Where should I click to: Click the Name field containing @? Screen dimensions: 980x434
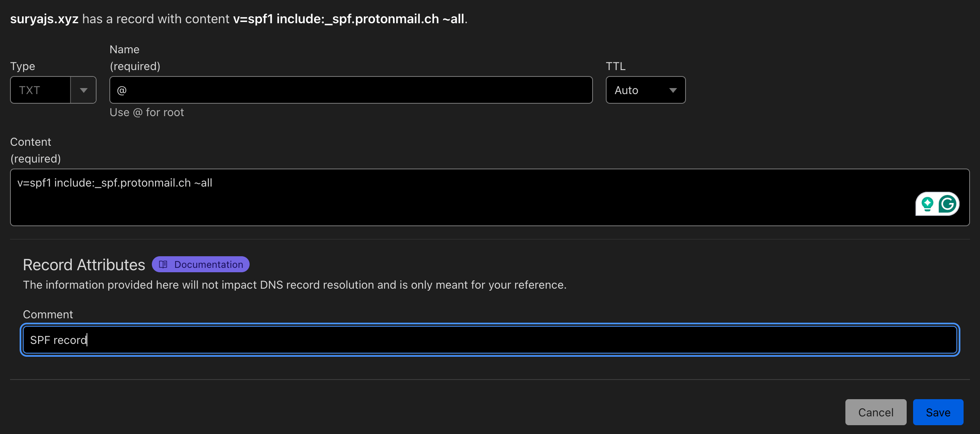(x=351, y=90)
